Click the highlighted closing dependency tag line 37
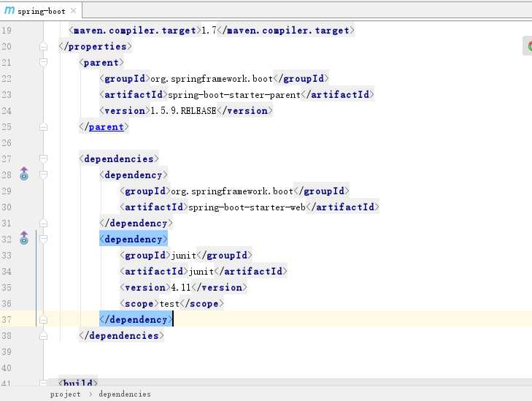 pos(136,319)
